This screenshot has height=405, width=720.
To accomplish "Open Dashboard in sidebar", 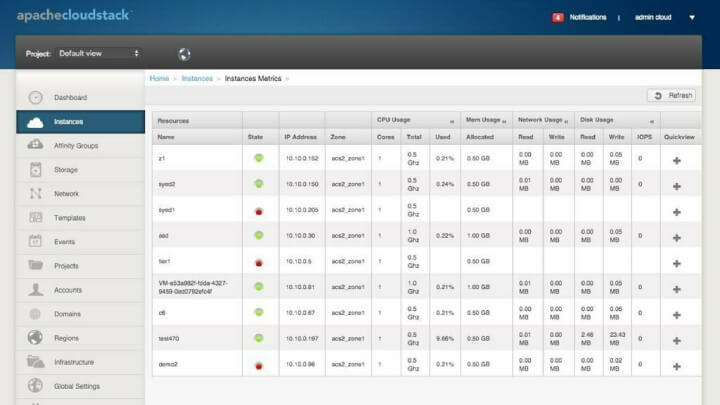I will point(80,97).
